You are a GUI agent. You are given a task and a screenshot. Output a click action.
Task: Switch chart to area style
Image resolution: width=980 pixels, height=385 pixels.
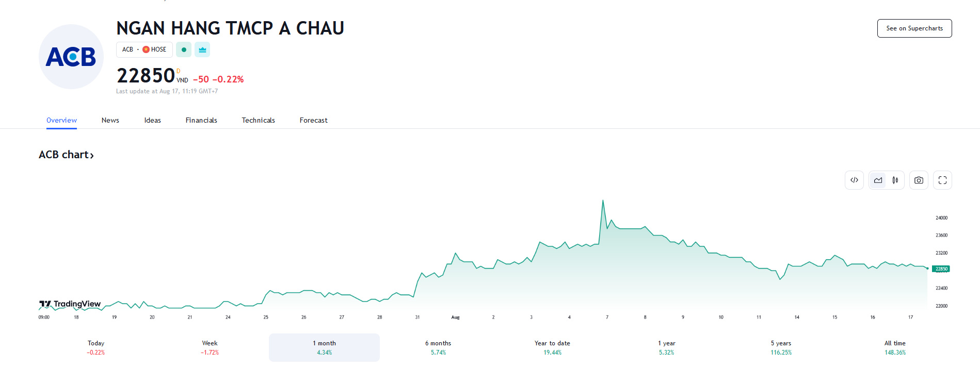(878, 180)
